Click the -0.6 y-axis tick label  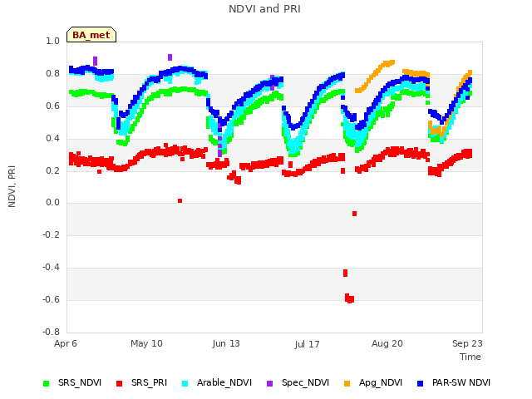coord(51,299)
